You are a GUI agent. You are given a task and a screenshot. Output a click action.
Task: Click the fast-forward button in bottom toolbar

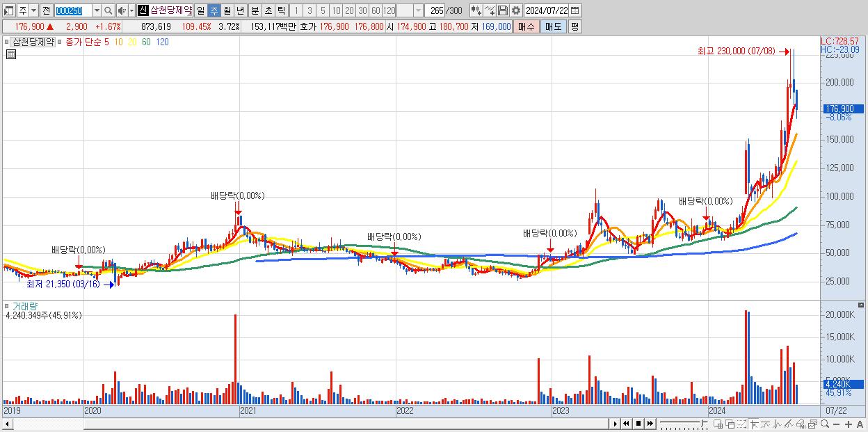tap(650, 424)
